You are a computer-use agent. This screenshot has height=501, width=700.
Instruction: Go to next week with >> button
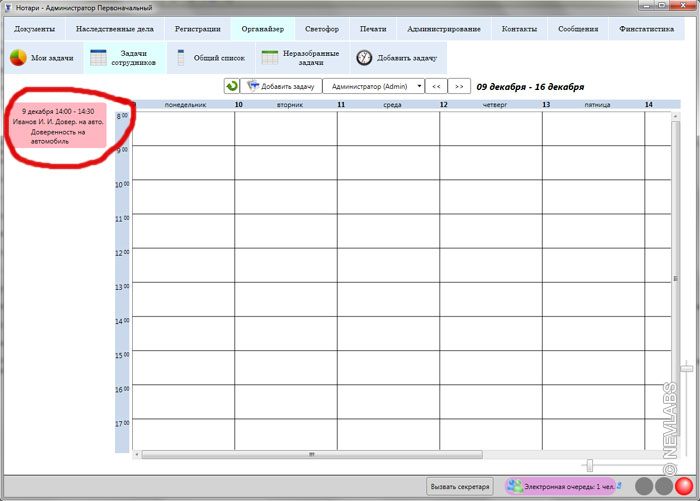pyautogui.click(x=459, y=87)
